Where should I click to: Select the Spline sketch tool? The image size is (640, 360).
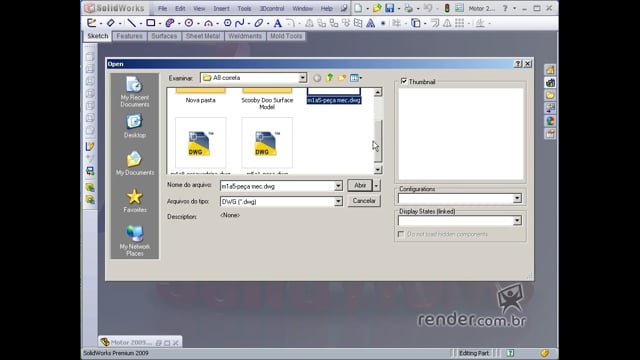pyautogui.click(x=240, y=23)
